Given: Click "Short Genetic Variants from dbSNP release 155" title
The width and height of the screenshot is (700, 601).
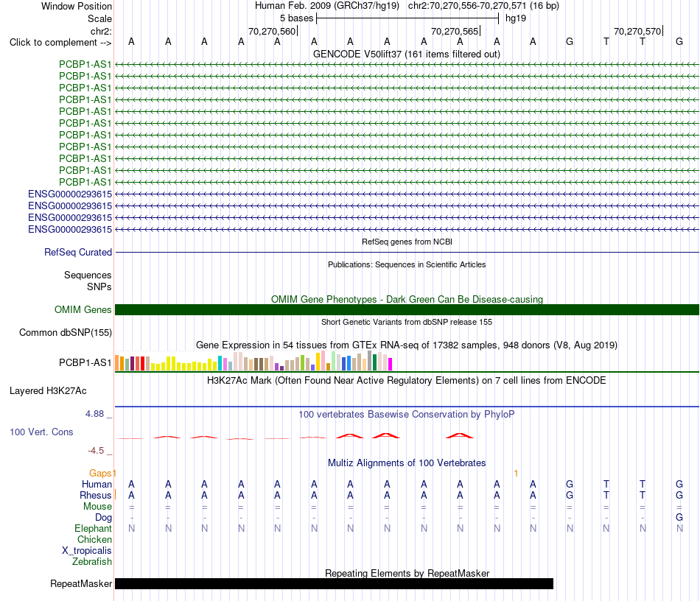Looking at the screenshot, I should [407, 322].
